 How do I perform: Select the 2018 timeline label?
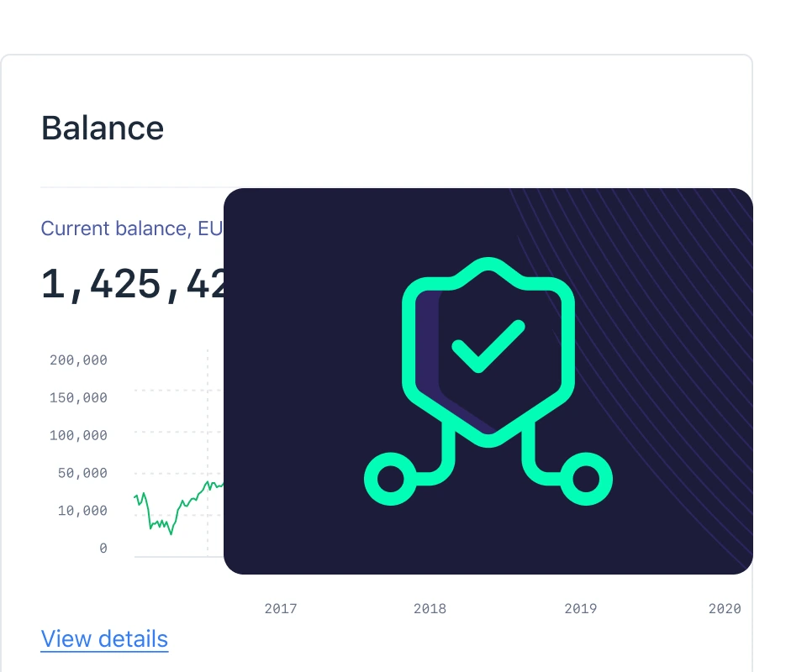430,608
